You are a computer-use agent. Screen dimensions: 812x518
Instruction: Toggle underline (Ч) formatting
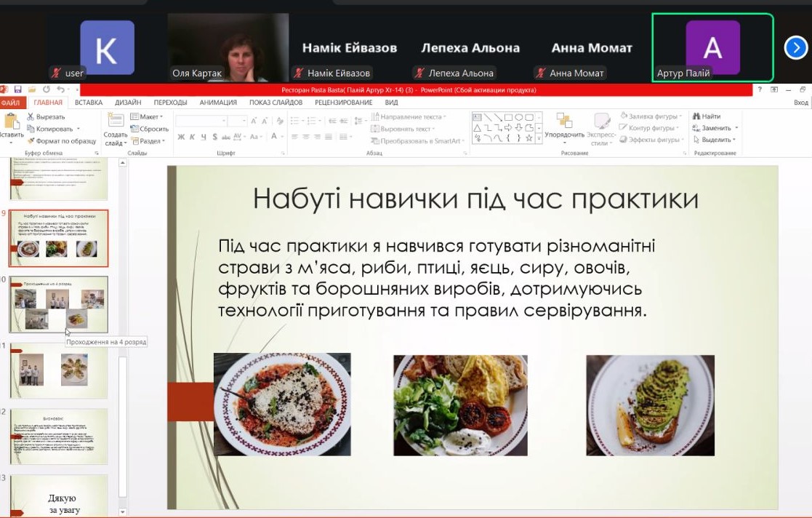[204, 137]
